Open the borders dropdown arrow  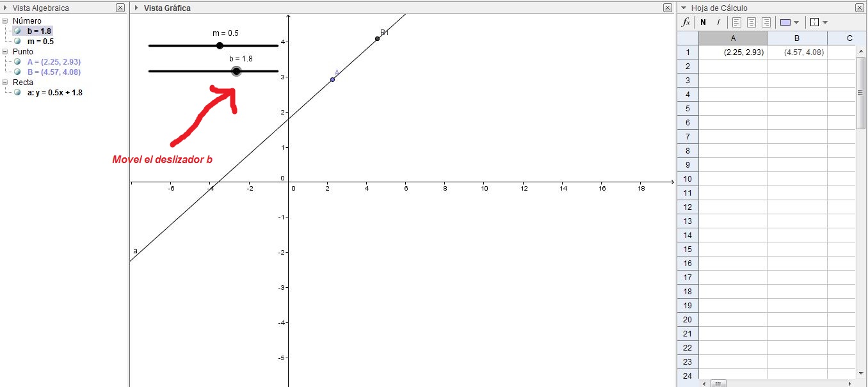[824, 22]
